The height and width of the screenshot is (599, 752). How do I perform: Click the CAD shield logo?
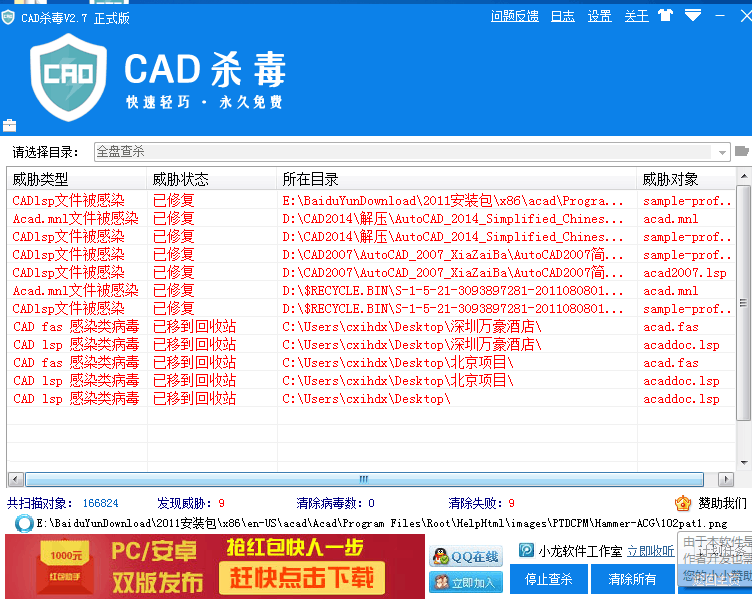[x=68, y=77]
